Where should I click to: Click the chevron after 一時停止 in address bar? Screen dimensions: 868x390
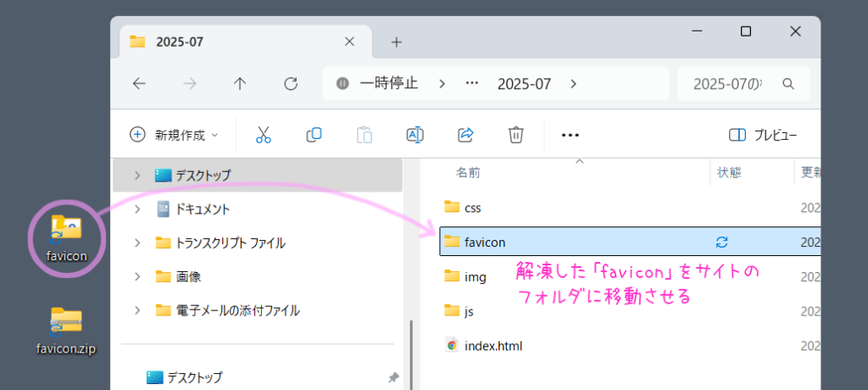pos(442,84)
